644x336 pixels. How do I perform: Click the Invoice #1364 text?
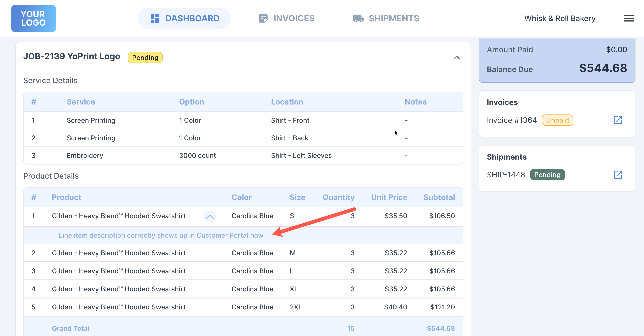(512, 120)
